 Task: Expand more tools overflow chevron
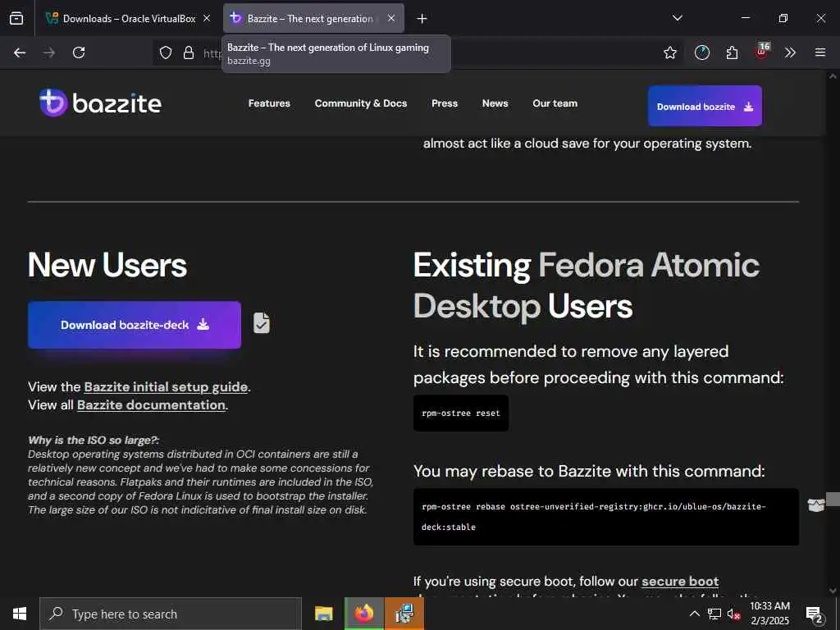click(x=790, y=52)
